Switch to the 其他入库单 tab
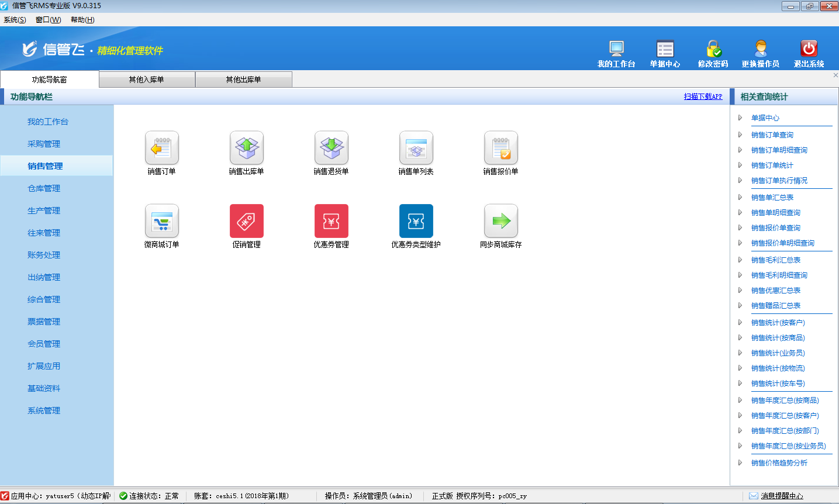 [x=147, y=80]
